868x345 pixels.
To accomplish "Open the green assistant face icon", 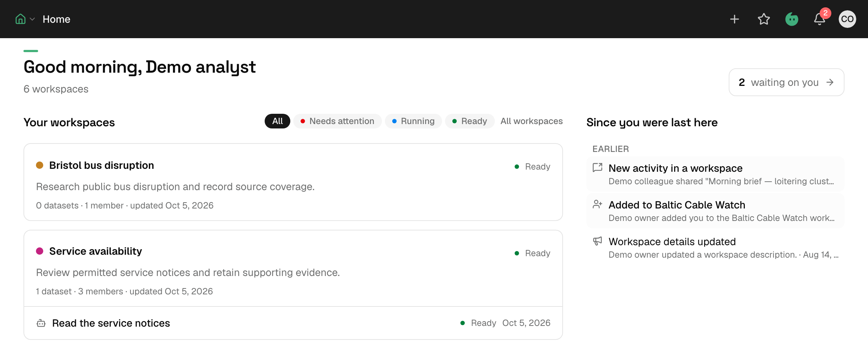I will (792, 19).
